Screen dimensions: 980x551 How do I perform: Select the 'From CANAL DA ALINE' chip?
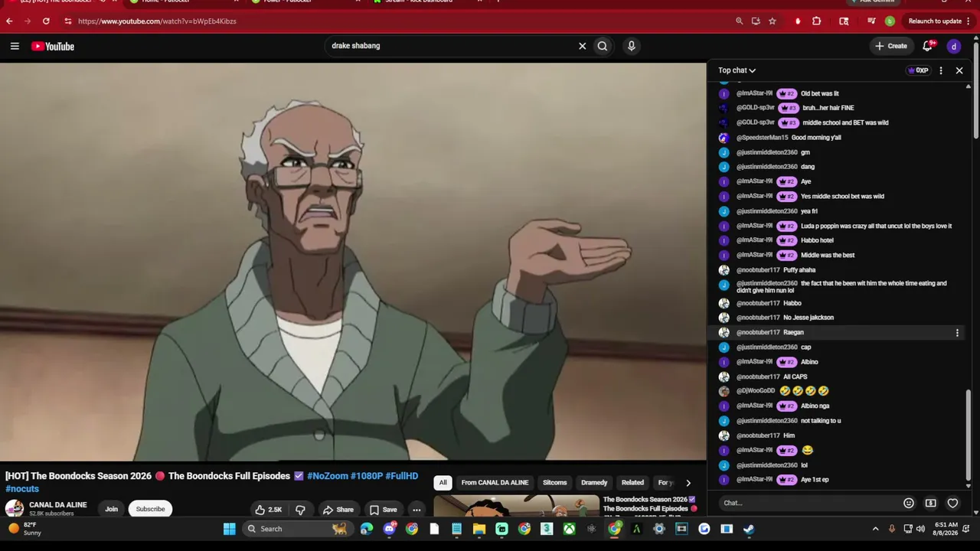coord(495,483)
